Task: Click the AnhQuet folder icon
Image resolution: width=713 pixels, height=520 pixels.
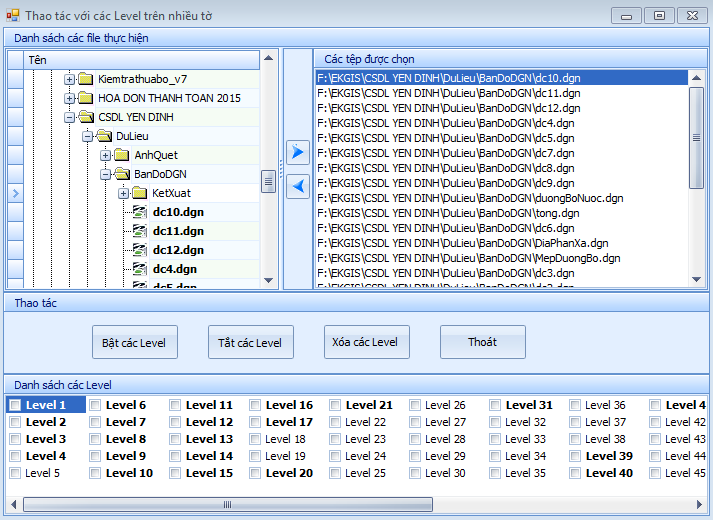Action: pos(121,155)
